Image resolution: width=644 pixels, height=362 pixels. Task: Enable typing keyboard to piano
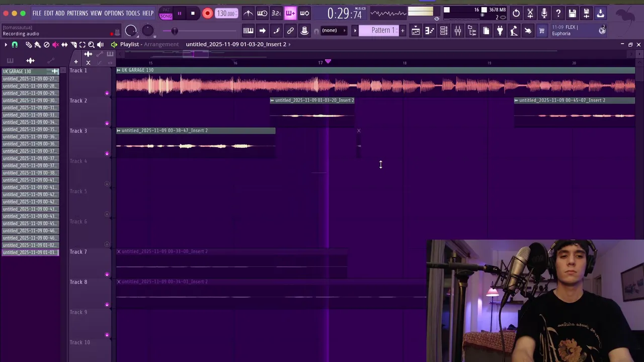tap(248, 31)
